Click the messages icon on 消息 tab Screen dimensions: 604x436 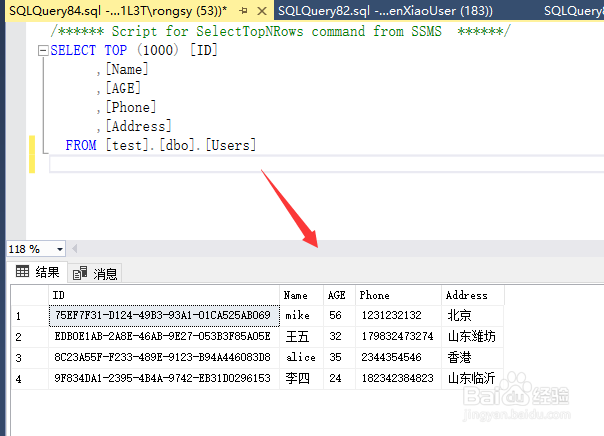(x=80, y=273)
